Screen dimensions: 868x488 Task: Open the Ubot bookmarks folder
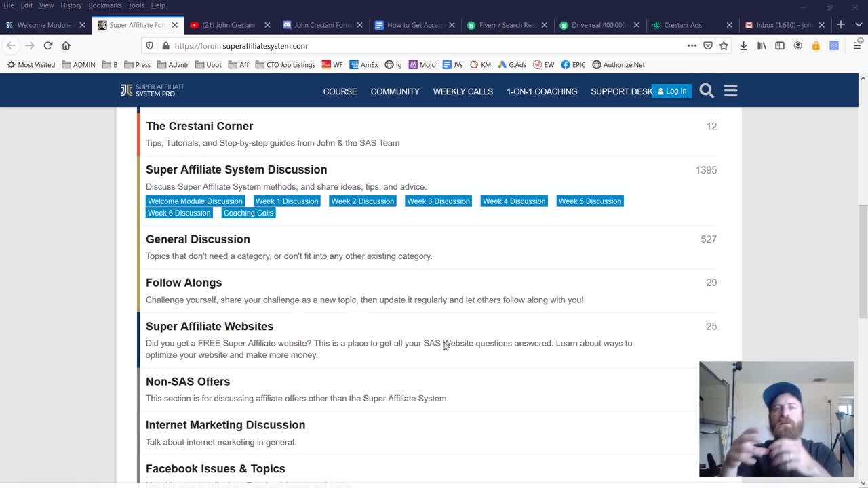click(209, 65)
